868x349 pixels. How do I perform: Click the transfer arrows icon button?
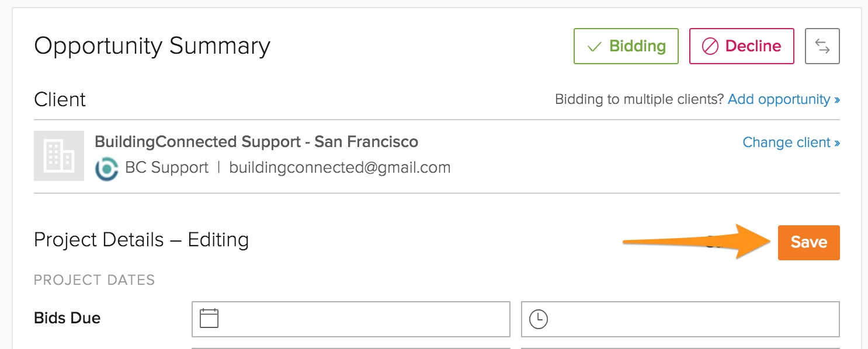(822, 46)
